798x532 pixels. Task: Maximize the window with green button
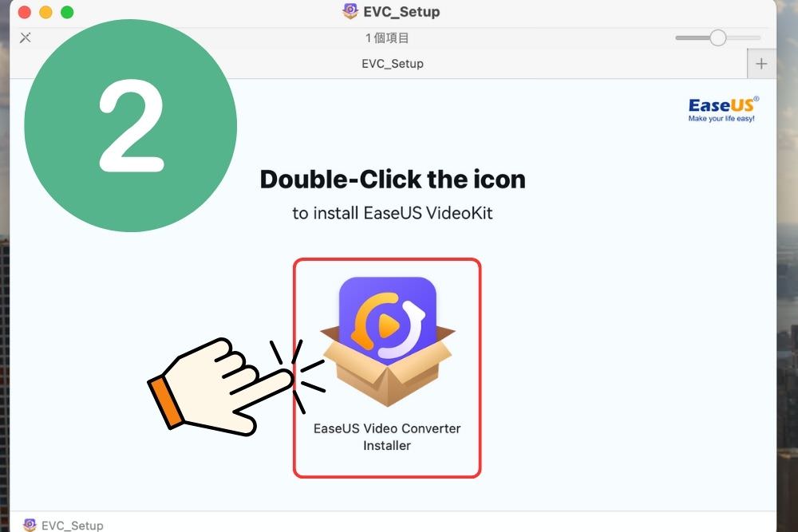[x=67, y=12]
